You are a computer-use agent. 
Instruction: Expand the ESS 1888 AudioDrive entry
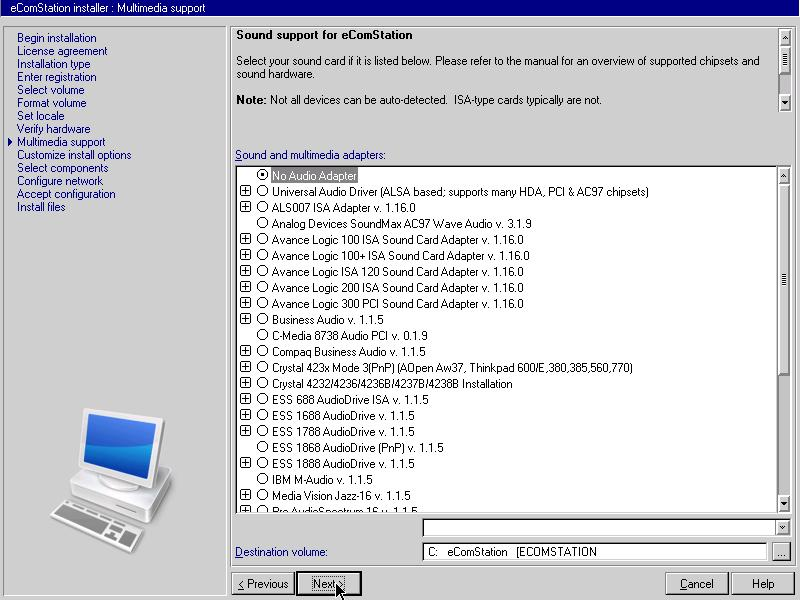tap(245, 463)
